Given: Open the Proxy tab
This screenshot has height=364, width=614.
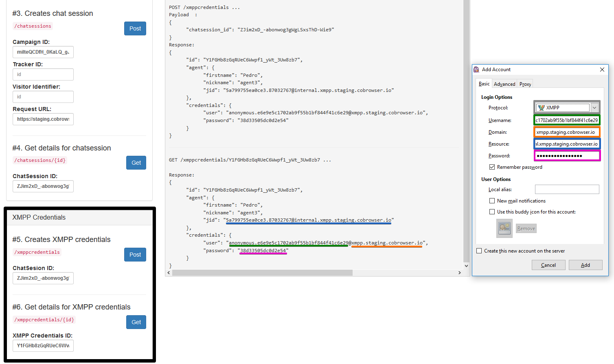Looking at the screenshot, I should coord(525,84).
